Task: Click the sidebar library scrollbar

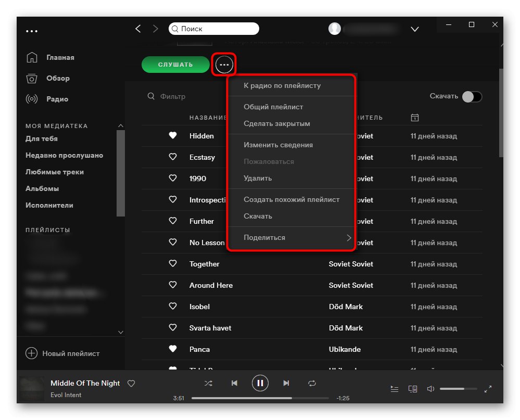Action: (x=121, y=173)
